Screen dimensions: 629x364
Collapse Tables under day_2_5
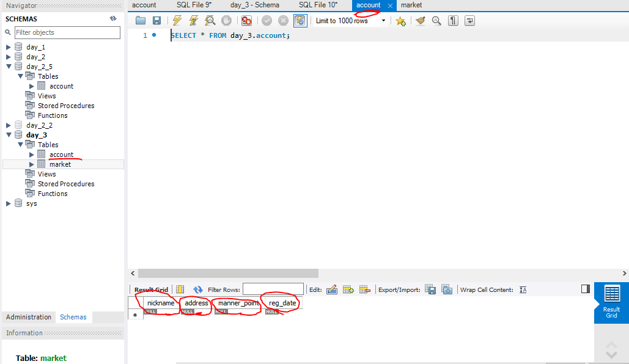(x=20, y=76)
